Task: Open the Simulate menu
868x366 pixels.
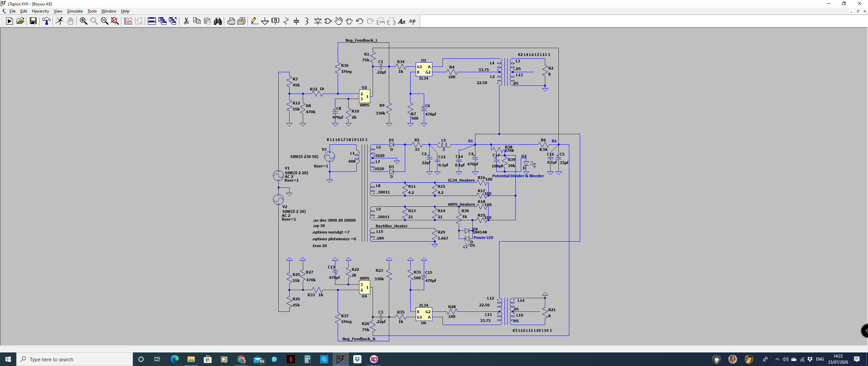Action: point(75,11)
